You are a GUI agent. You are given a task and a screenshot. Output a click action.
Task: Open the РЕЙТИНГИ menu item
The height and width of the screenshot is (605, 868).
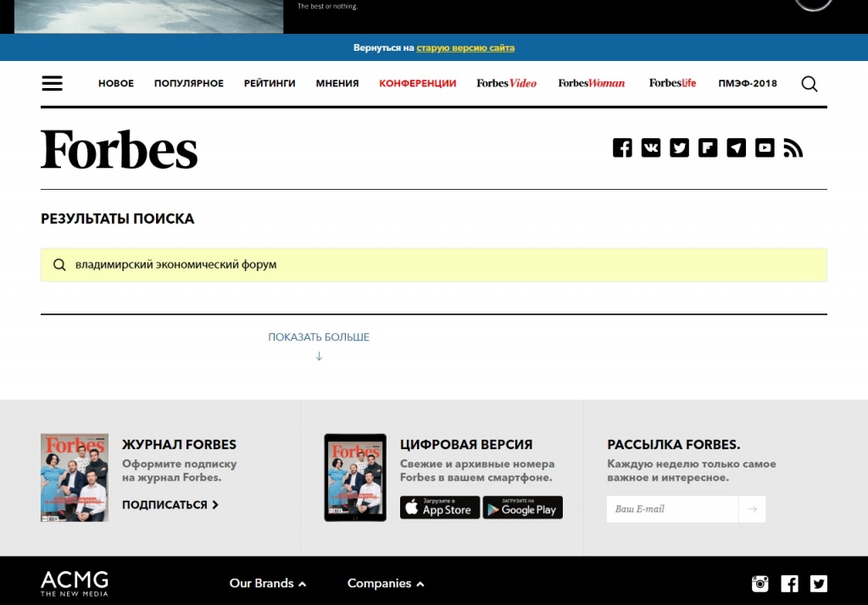270,83
